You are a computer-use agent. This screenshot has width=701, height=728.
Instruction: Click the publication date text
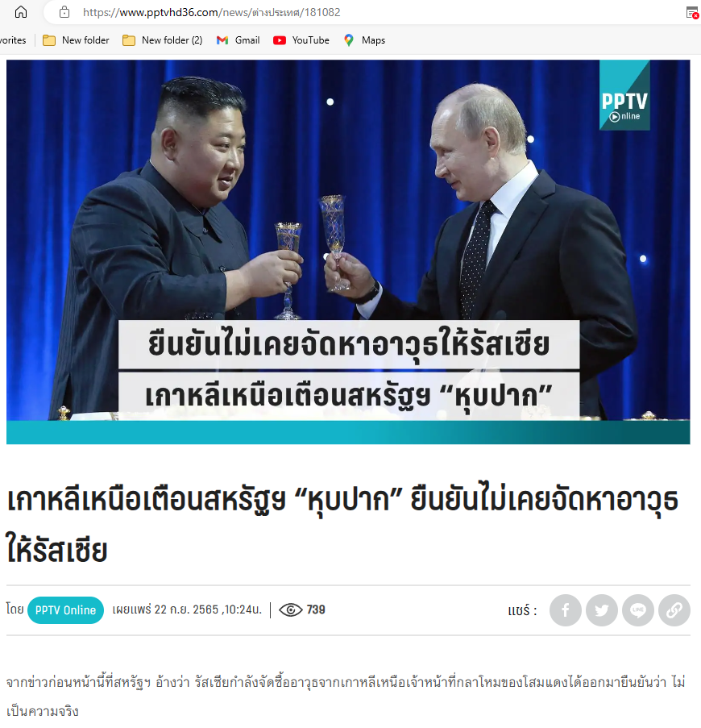pos(187,609)
